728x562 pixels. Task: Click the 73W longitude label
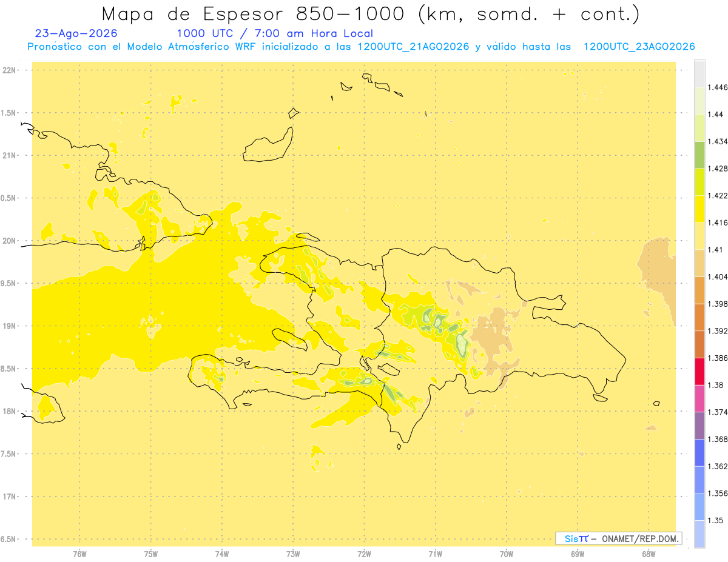pyautogui.click(x=293, y=554)
